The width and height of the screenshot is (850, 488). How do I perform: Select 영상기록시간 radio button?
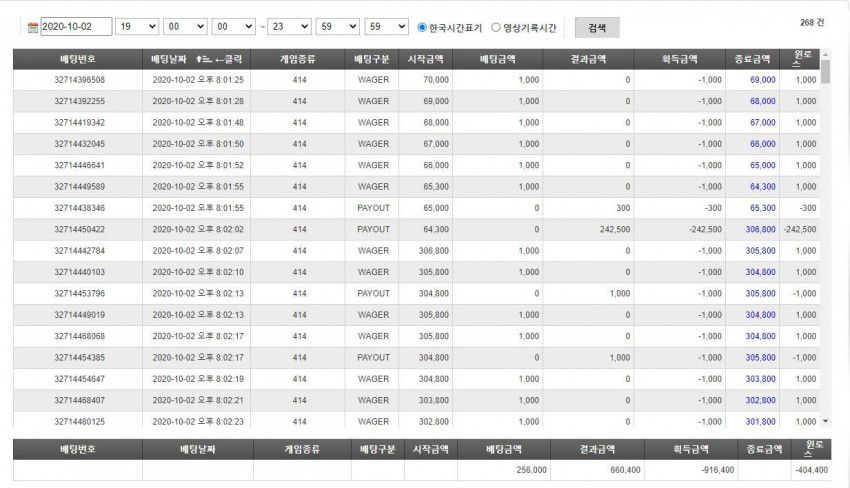tap(495, 27)
